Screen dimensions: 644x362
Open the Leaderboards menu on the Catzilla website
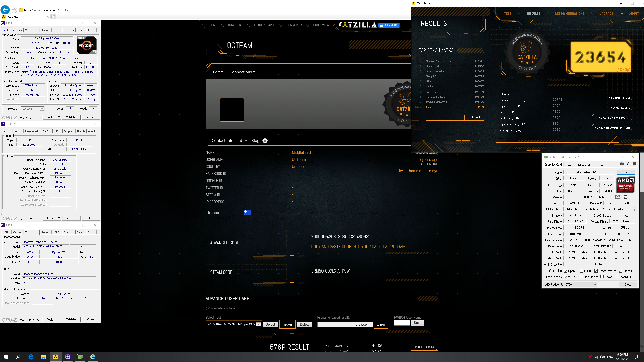point(265,25)
